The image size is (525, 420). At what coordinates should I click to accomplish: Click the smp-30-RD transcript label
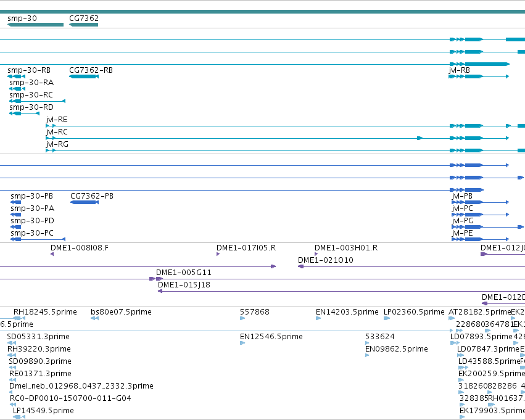(x=31, y=107)
